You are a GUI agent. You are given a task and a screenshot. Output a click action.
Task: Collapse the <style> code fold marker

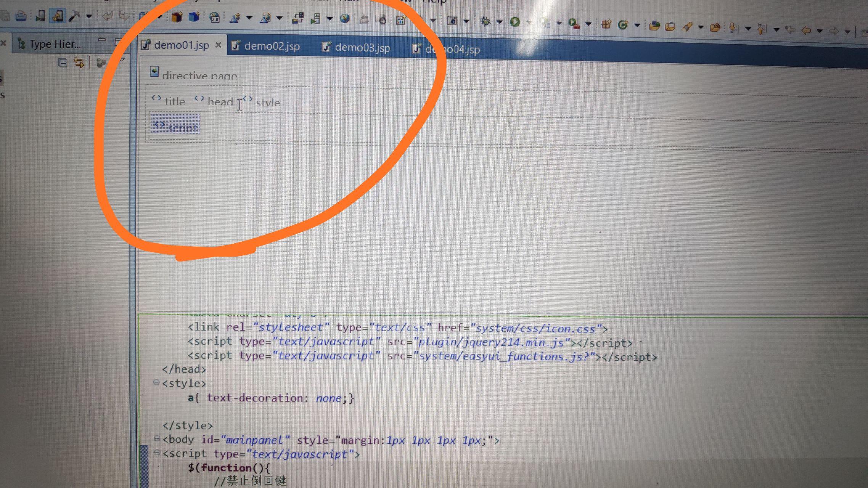click(156, 382)
